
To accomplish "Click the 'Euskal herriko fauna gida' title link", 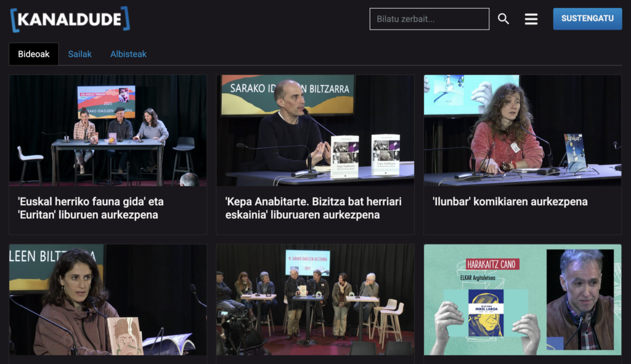I will coord(91,208).
